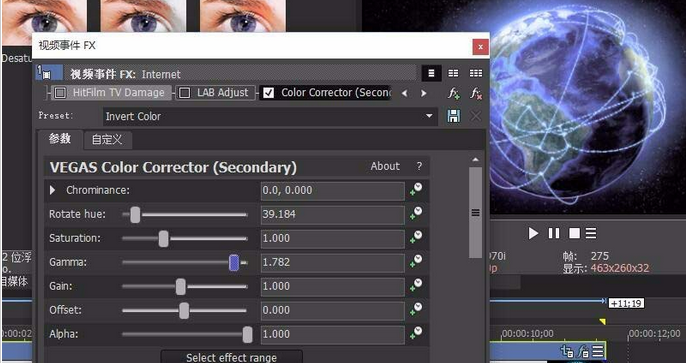This screenshot has height=363, width=686.
Task: Click the play button under the preview
Action: [x=533, y=233]
